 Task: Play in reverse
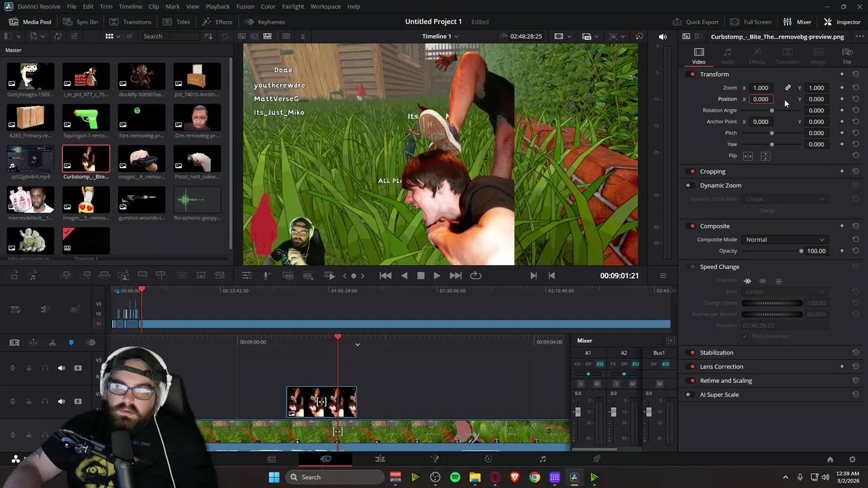[x=404, y=275]
